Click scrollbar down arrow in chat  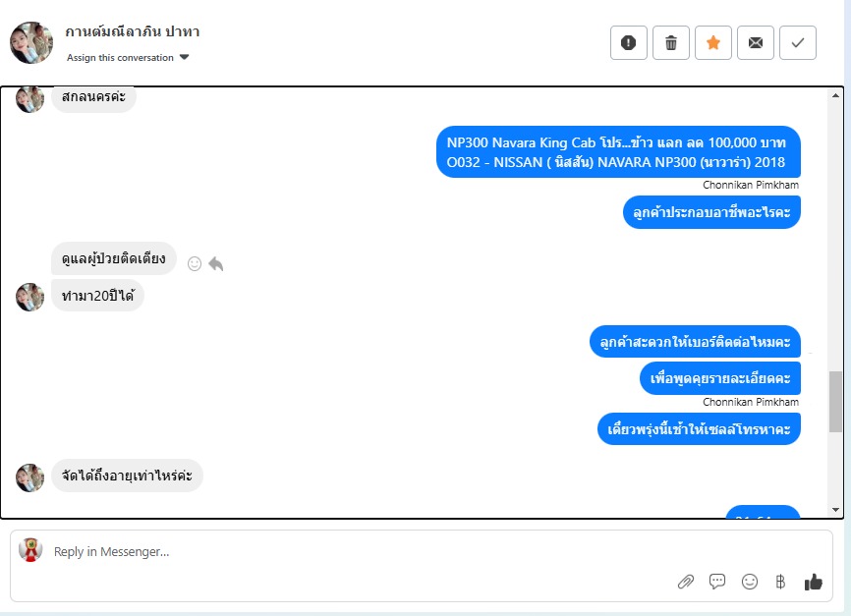(835, 510)
